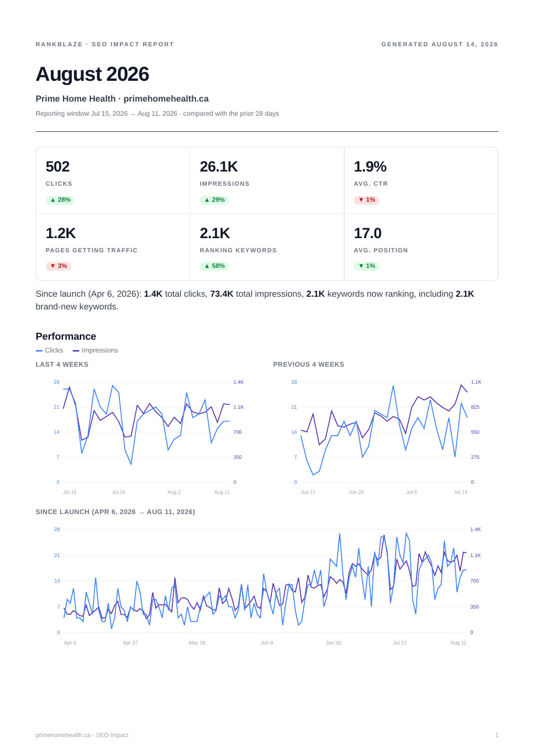Screen dimensions: 534x756
Task: Click '550' on Previous 4 Weeks axis
Action: tap(475, 432)
